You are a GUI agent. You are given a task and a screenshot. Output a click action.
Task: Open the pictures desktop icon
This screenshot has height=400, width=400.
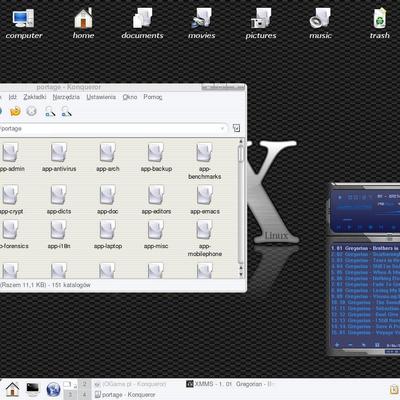pos(261,23)
